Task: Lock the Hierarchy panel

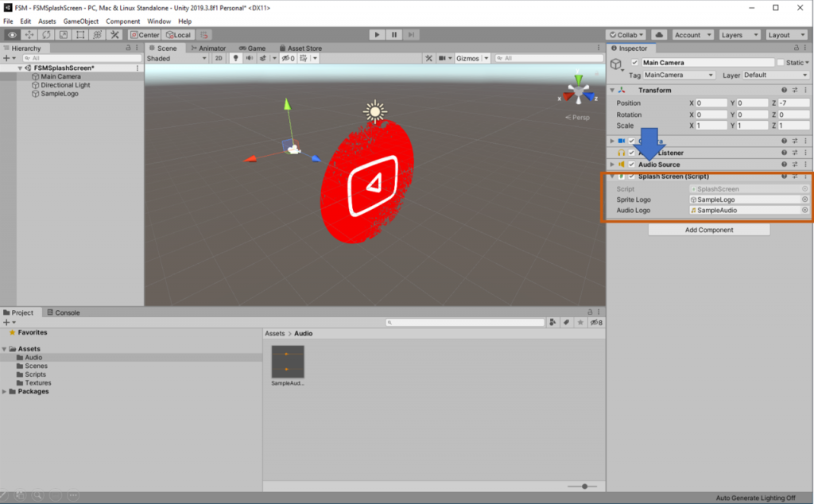Action: tap(128, 48)
